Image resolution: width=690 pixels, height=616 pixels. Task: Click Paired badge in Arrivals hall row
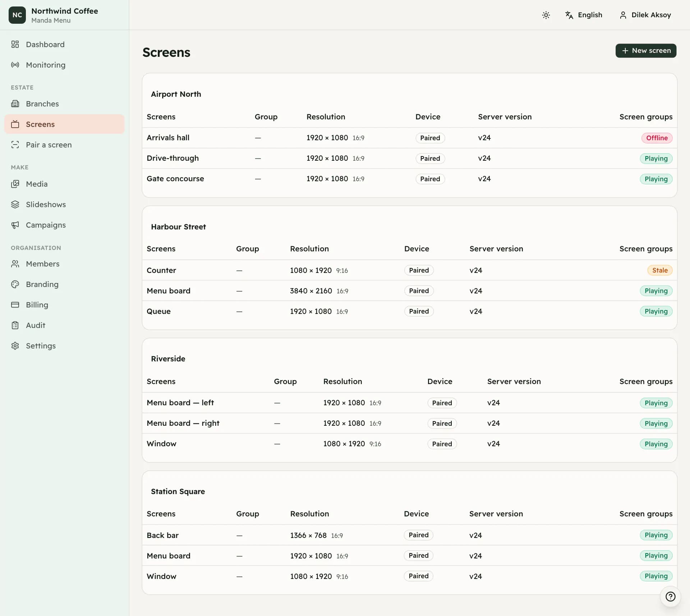click(x=430, y=138)
